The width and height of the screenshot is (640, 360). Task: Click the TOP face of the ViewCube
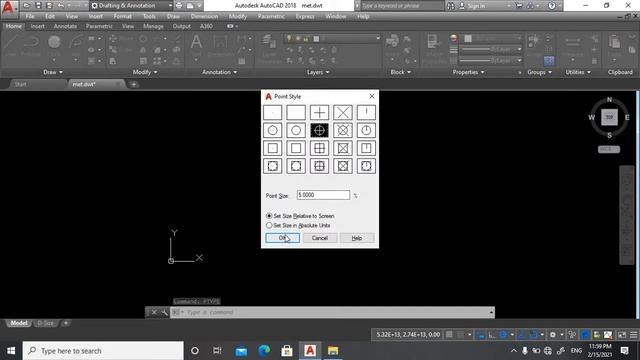tap(609, 117)
